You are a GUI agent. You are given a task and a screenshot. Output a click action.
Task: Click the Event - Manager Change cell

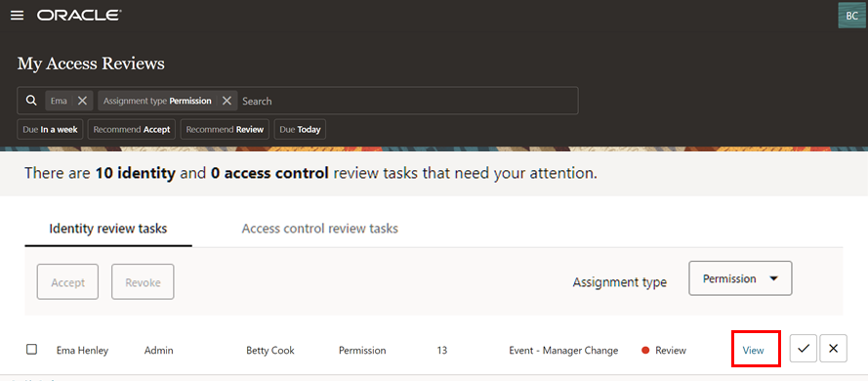click(x=563, y=350)
